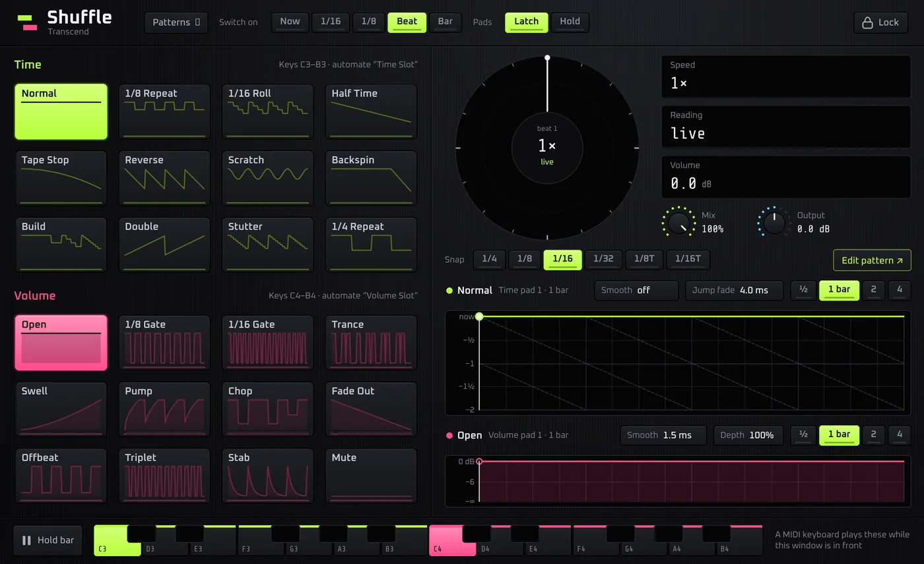Select the Scratch time pad
Image resolution: width=924 pixels, height=564 pixels.
(268, 178)
